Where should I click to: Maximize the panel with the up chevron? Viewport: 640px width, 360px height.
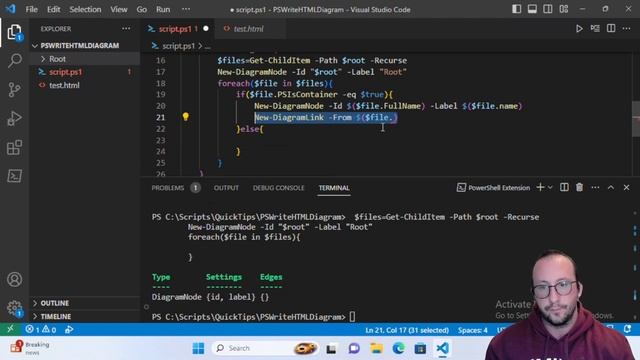point(611,187)
